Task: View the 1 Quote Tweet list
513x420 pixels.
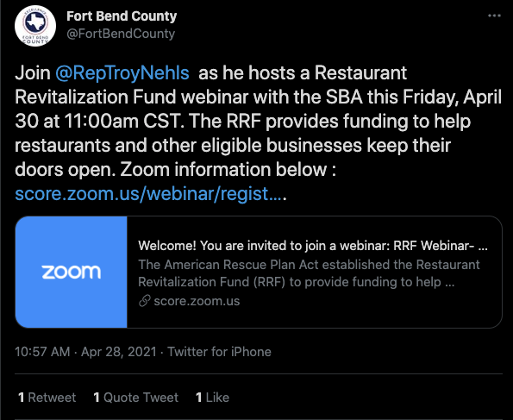Action: point(135,398)
